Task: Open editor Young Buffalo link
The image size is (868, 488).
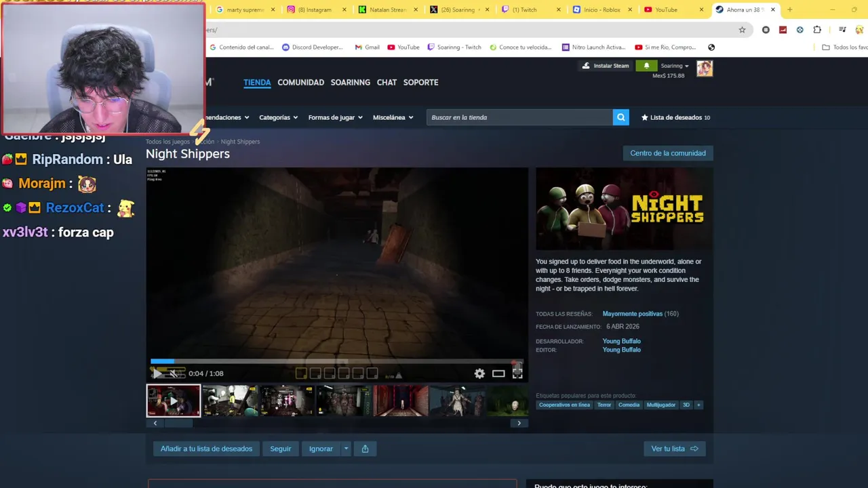Action: tap(621, 350)
